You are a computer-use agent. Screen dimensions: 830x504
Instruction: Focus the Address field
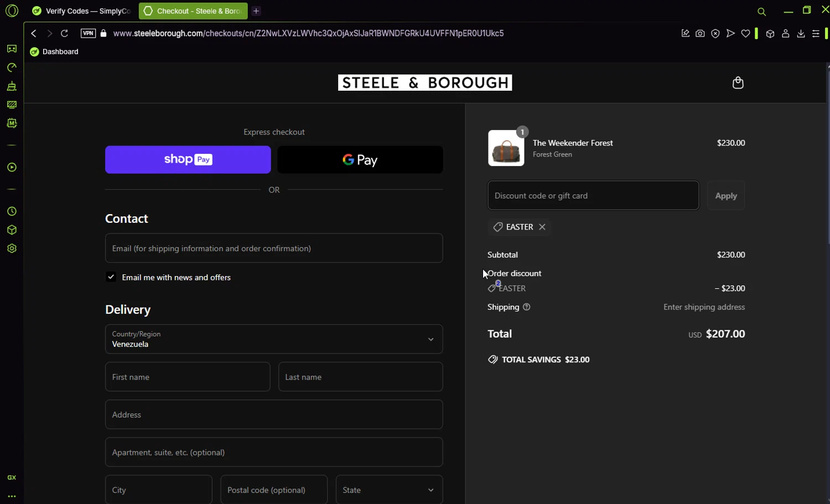coord(274,414)
